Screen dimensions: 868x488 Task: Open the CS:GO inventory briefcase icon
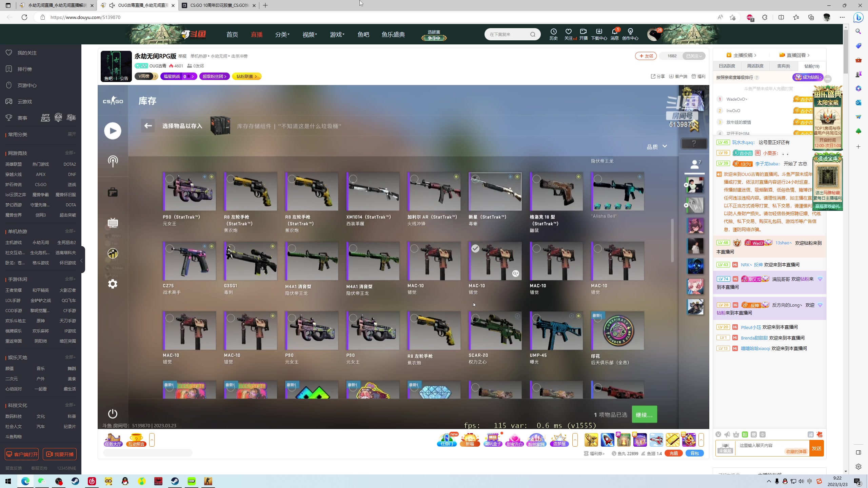(113, 192)
